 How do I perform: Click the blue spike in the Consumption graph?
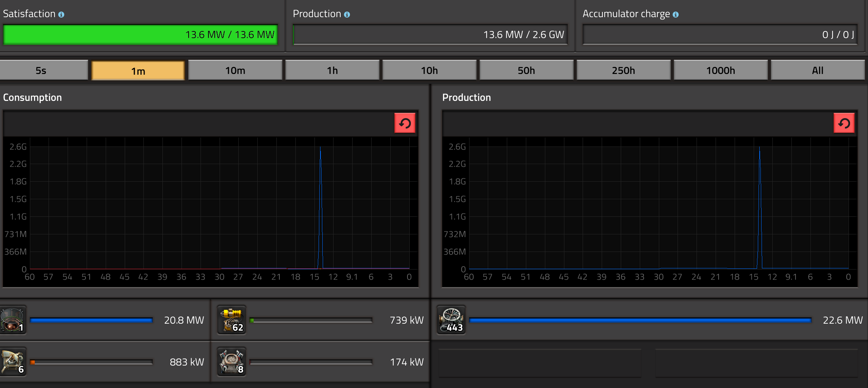(x=320, y=208)
